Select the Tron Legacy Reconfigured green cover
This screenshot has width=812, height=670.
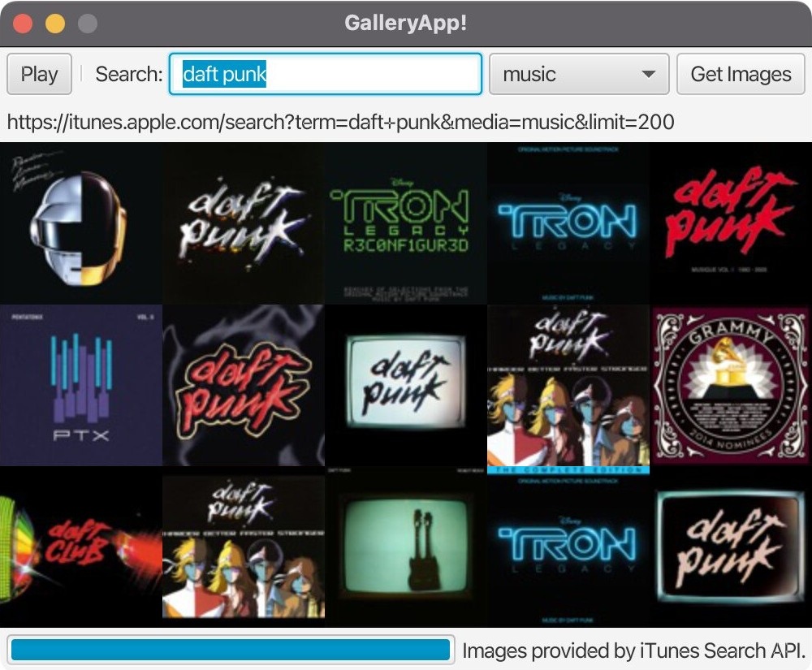[x=406, y=223]
